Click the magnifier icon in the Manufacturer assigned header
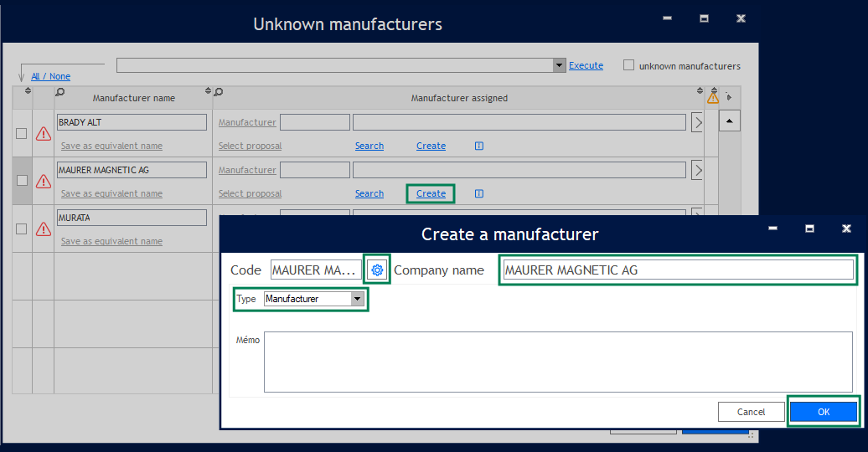The width and height of the screenshot is (868, 452). (x=219, y=92)
